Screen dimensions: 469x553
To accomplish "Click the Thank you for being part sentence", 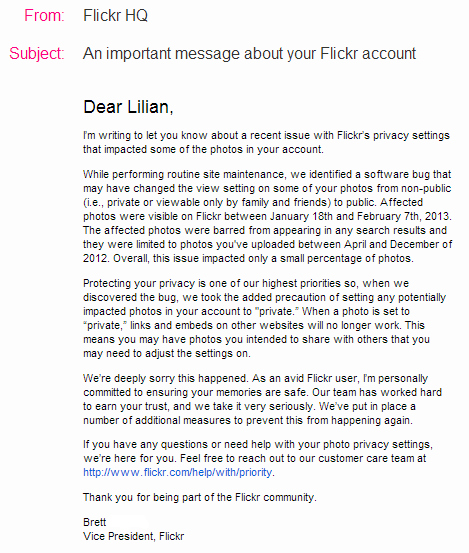I will (200, 497).
